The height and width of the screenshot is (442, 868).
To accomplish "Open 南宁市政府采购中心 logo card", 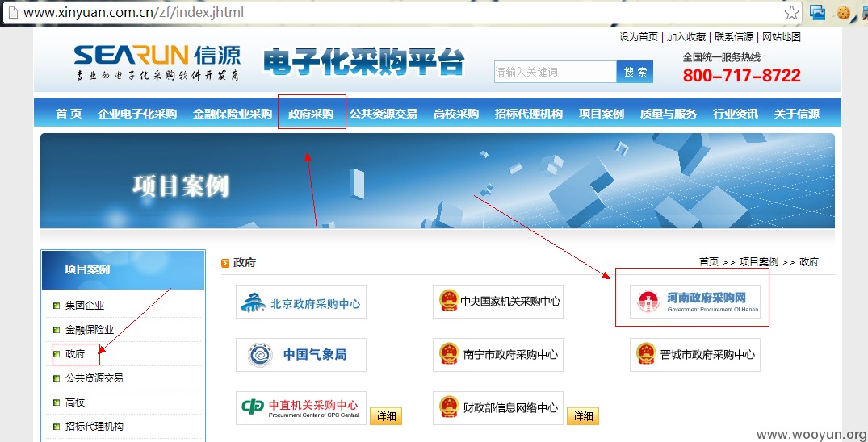I will (497, 355).
